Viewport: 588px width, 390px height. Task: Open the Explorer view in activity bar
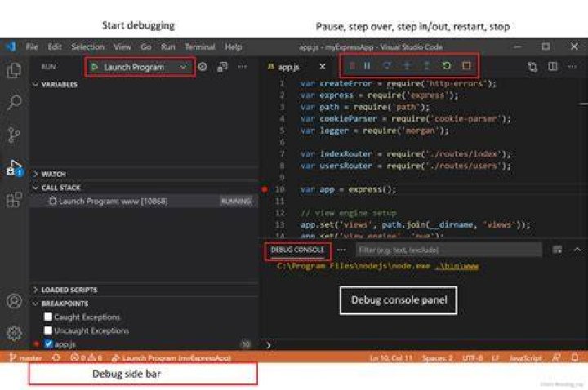tap(14, 70)
